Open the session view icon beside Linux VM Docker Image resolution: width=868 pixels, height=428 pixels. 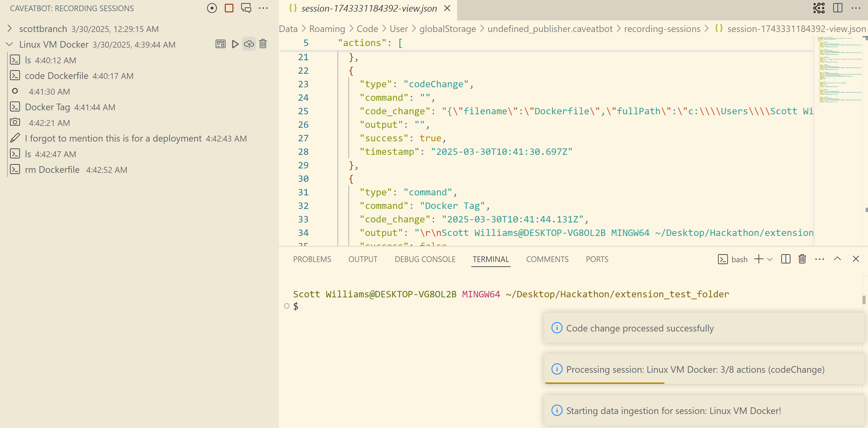click(220, 44)
